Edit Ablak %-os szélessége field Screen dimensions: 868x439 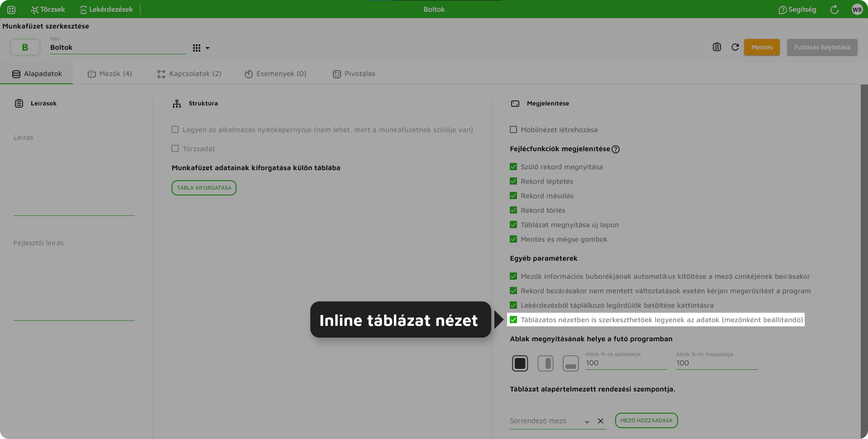click(626, 363)
